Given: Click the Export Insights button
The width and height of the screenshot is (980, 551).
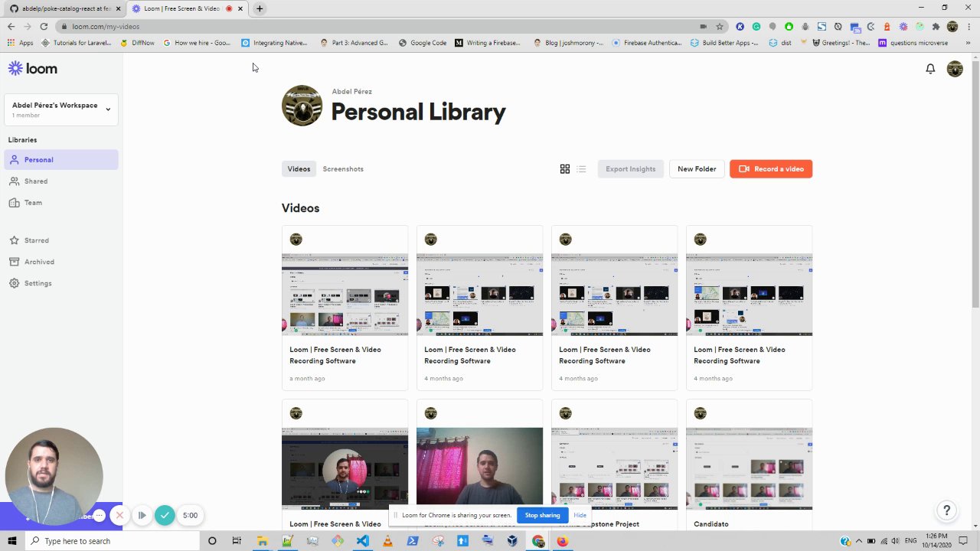Looking at the screenshot, I should 631,169.
